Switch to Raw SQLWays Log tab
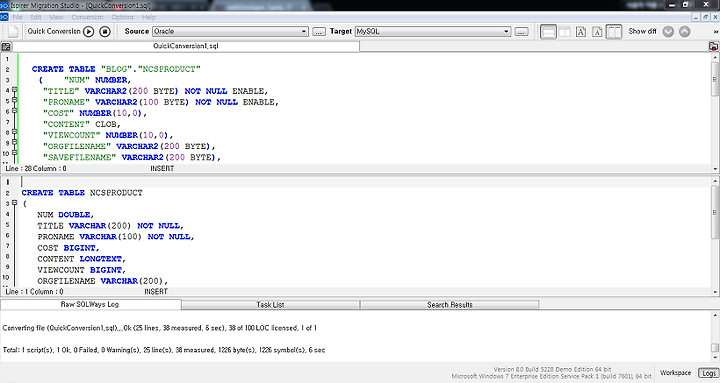Screen dimensions: 720x383 pyautogui.click(x=90, y=304)
